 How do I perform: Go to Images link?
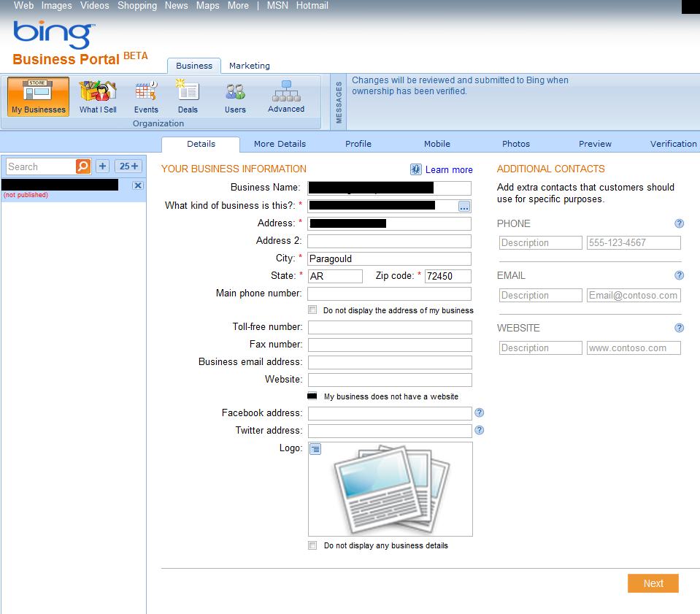click(57, 5)
